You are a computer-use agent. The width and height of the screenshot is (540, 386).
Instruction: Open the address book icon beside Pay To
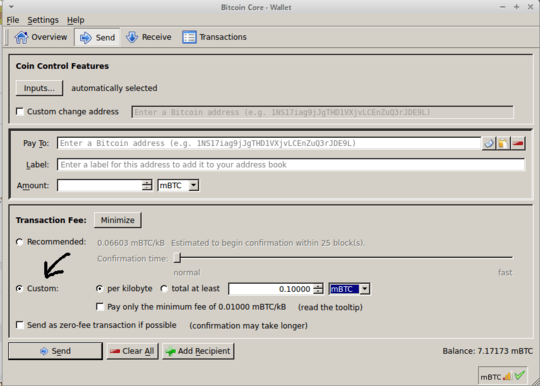(488, 143)
